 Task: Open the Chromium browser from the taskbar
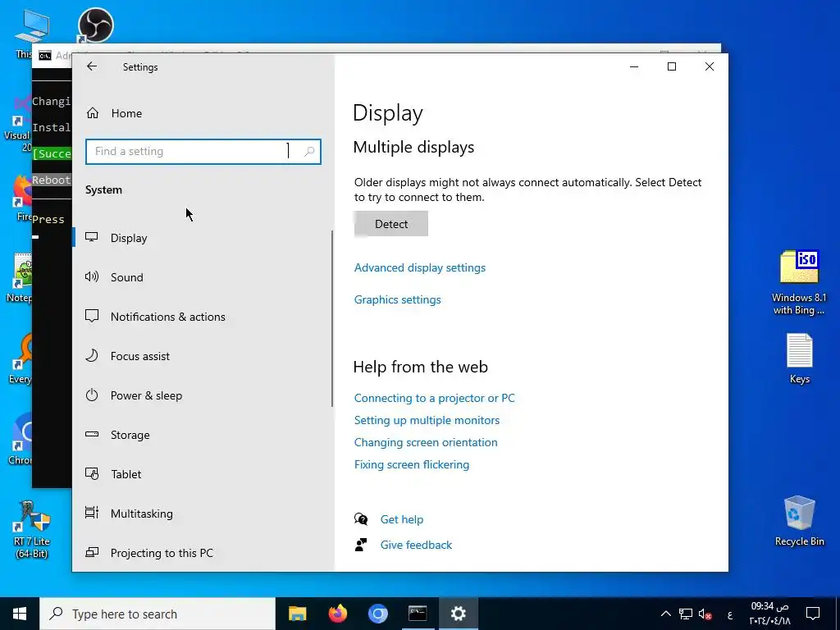pos(377,614)
